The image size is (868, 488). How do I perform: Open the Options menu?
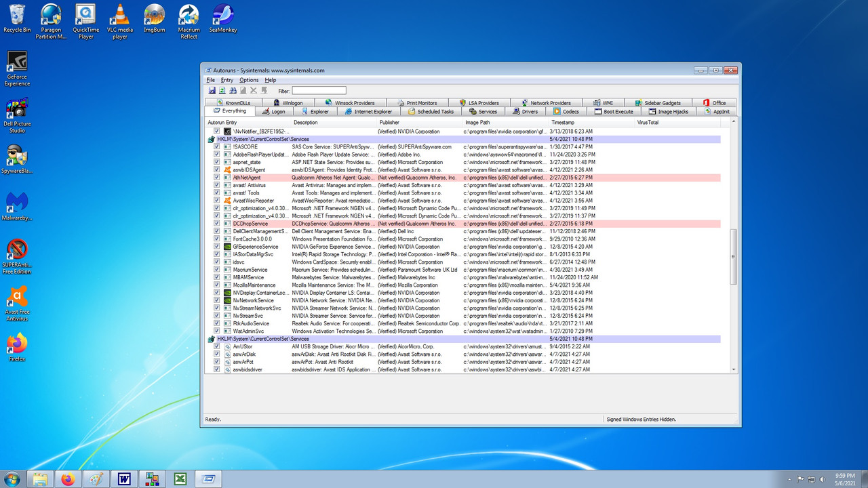tap(249, 80)
